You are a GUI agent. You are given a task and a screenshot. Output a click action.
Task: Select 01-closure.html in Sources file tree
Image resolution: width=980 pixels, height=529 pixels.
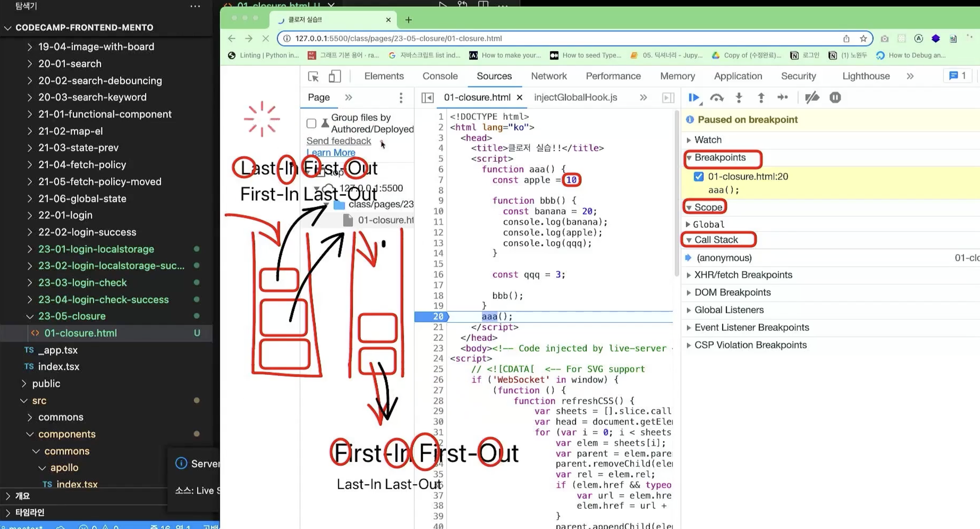tap(380, 220)
